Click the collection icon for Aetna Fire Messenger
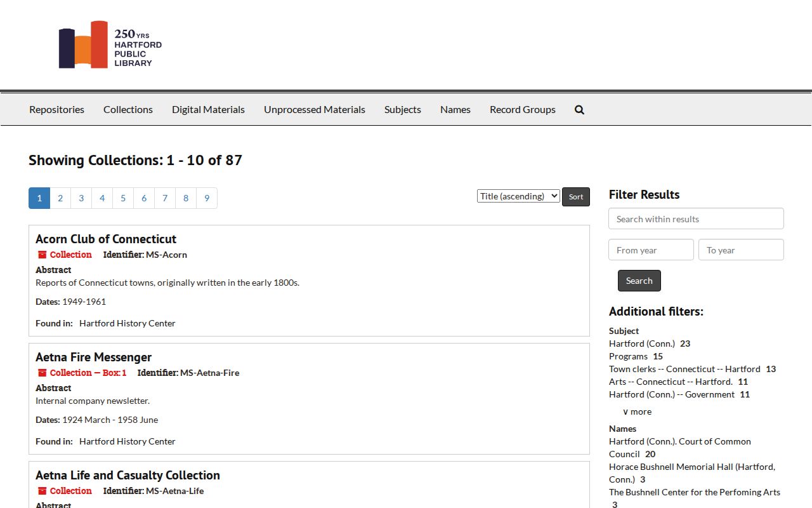Viewport: 812px width, 508px height. [x=42, y=373]
